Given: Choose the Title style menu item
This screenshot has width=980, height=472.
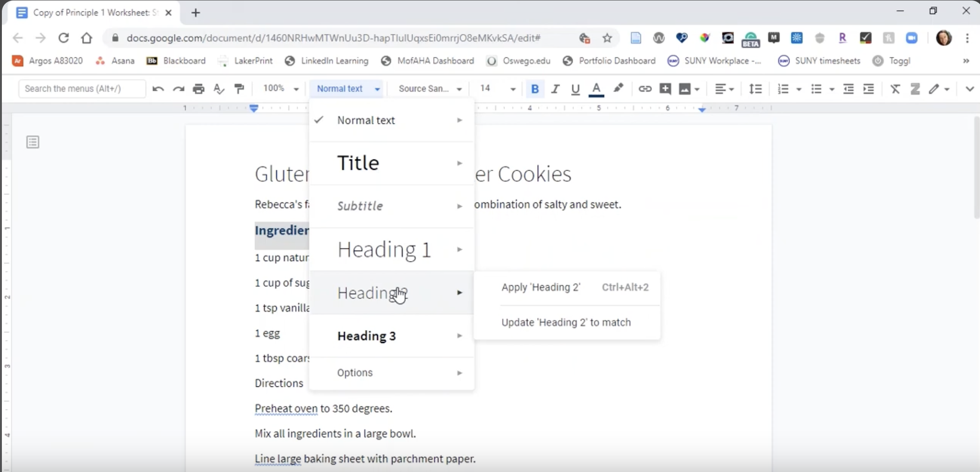Looking at the screenshot, I should [x=392, y=163].
